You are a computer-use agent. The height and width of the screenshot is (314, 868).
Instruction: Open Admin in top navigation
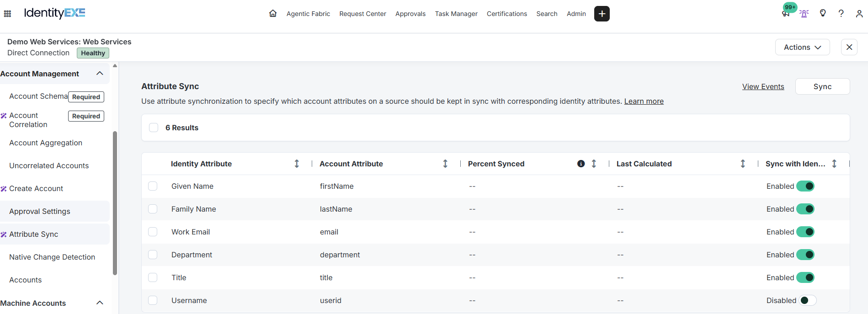click(x=576, y=14)
